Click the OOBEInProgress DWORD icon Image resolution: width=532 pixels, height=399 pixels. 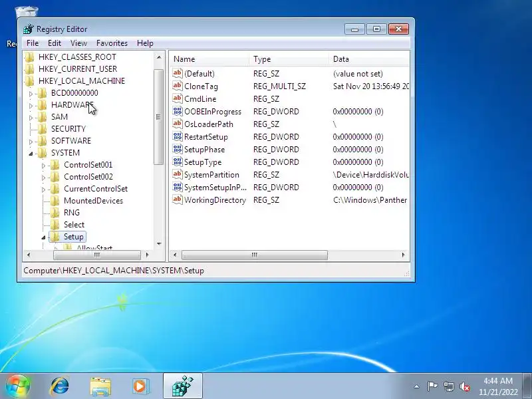(x=178, y=111)
